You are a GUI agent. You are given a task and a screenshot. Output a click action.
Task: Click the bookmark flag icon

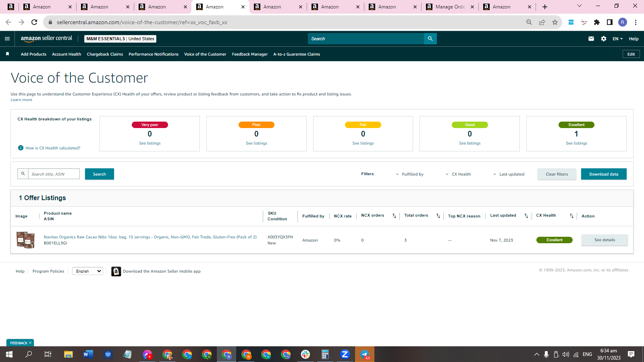(7, 54)
